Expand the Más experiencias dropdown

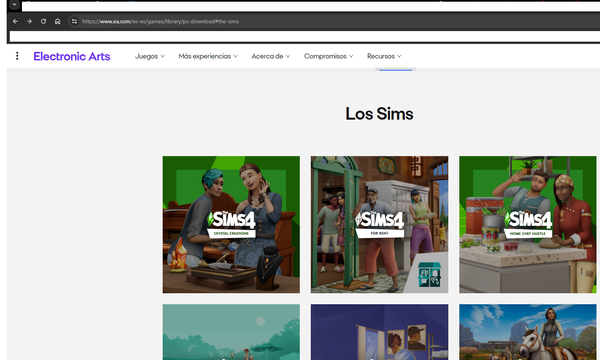pyautogui.click(x=208, y=56)
